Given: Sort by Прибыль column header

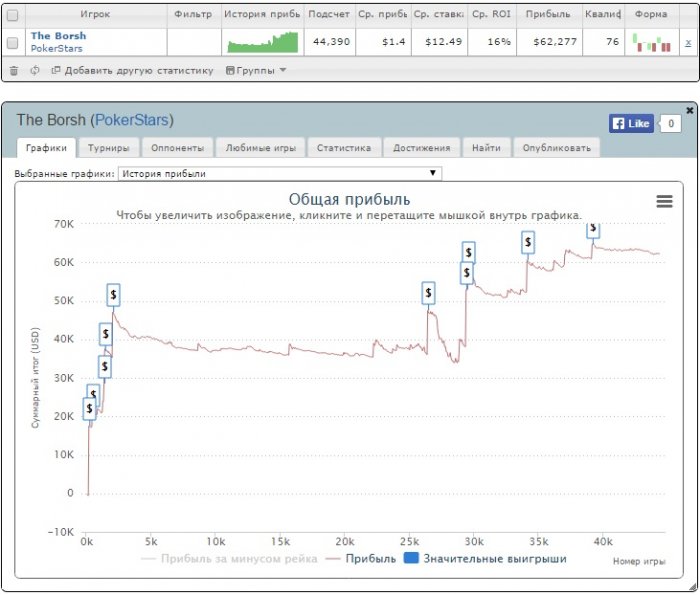Looking at the screenshot, I should [548, 14].
